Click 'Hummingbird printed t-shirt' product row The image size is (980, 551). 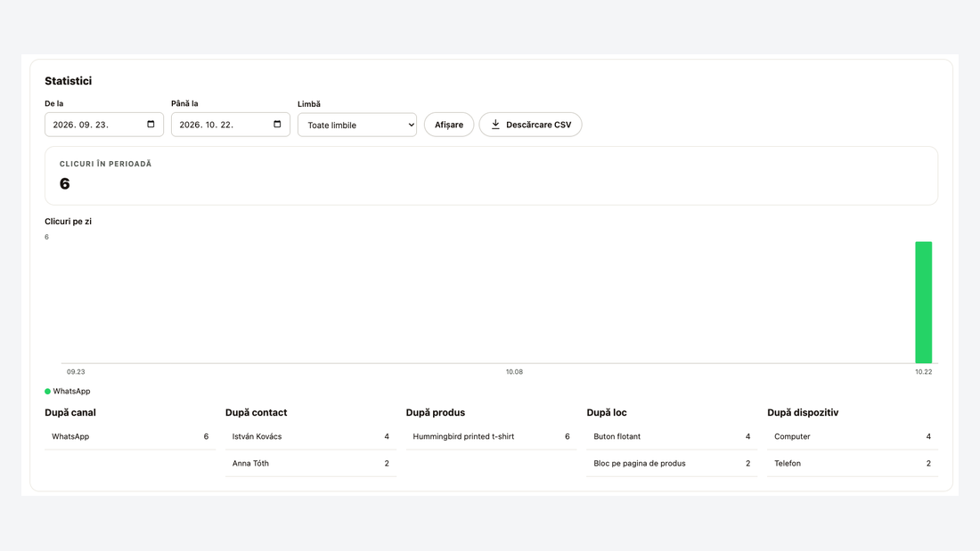(x=491, y=437)
